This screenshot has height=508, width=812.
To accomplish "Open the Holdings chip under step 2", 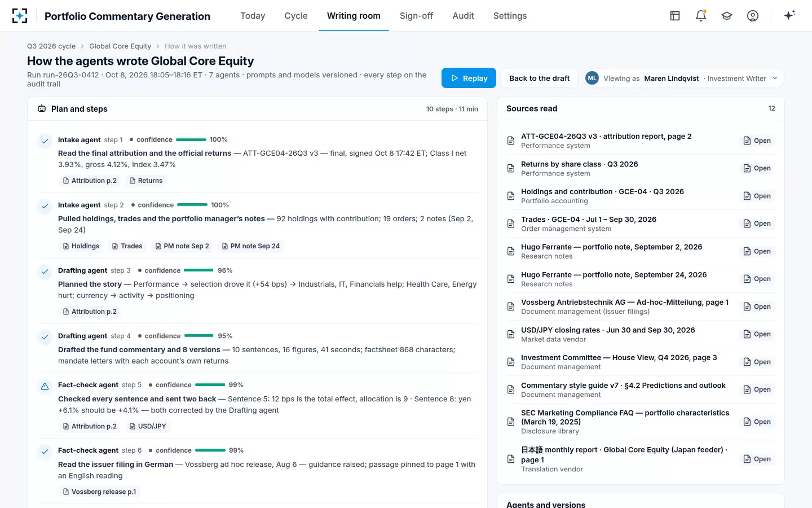I will pos(81,246).
